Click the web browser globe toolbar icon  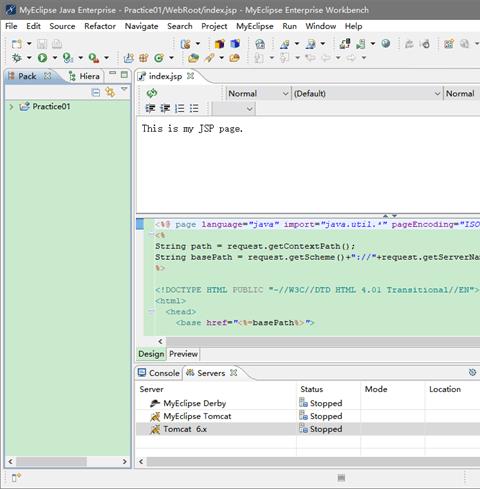[x=260, y=44]
